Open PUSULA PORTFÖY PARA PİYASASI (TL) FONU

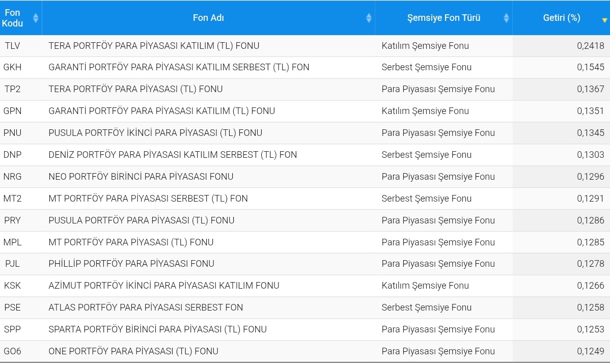point(142,220)
